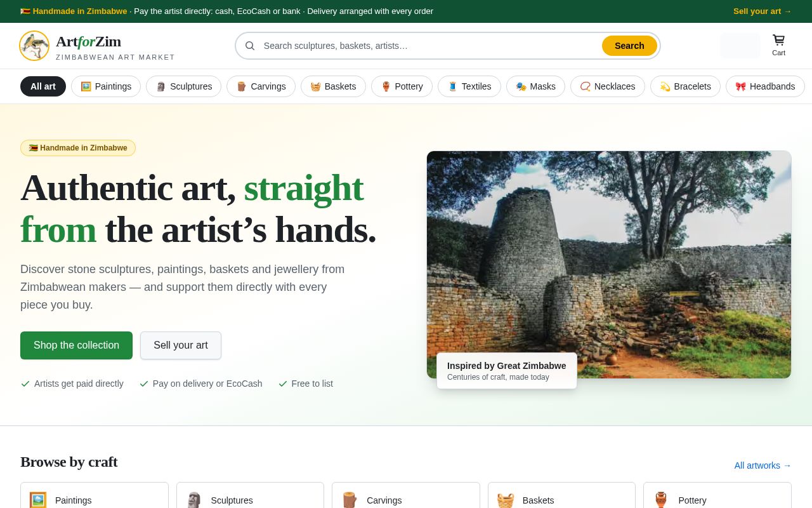Filter by Bracelets category pill

[x=685, y=86]
